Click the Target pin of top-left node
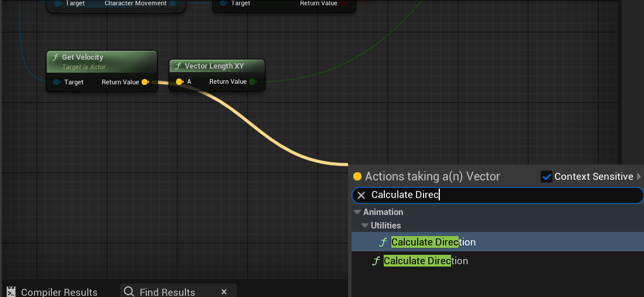This screenshot has height=297, width=644. click(x=58, y=4)
